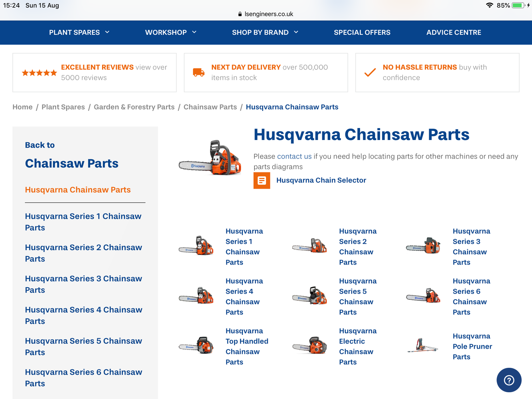Click the five-star reviews rating icon
532x399 pixels.
(39, 73)
